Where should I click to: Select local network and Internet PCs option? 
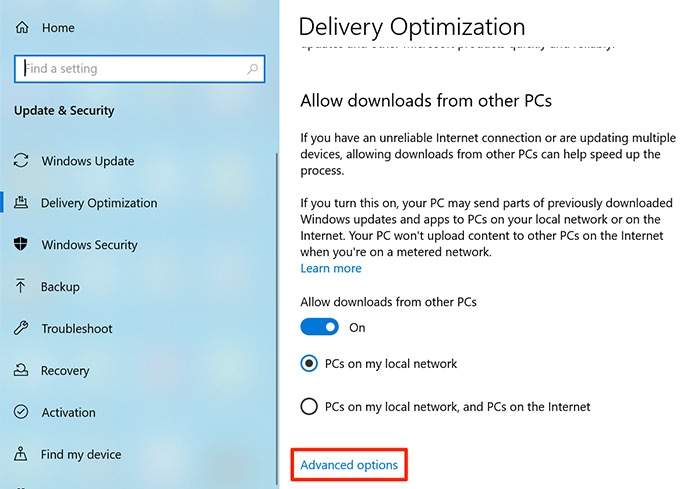pyautogui.click(x=309, y=407)
